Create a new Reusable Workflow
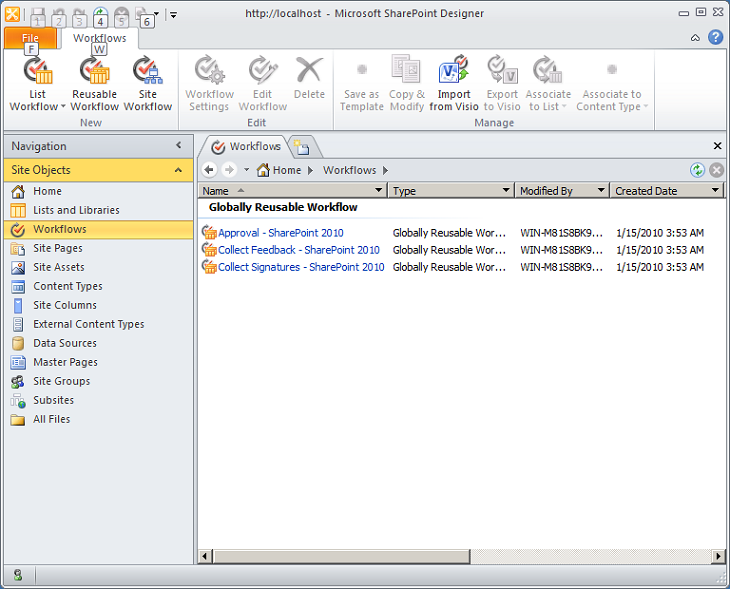 pos(95,84)
